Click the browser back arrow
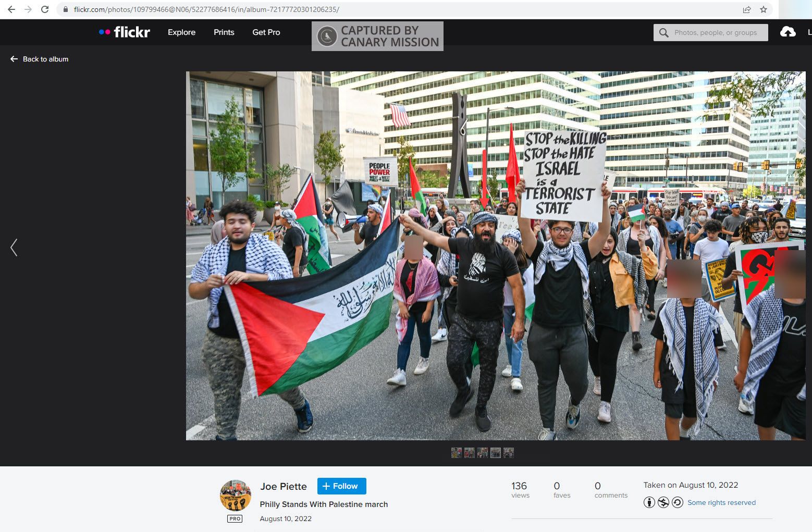 coord(11,9)
